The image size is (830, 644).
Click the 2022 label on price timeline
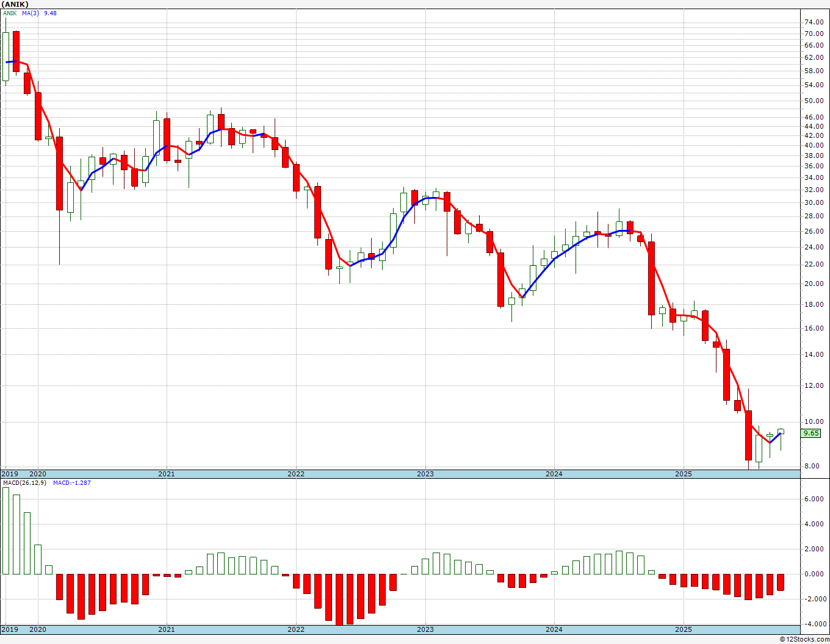(x=296, y=474)
